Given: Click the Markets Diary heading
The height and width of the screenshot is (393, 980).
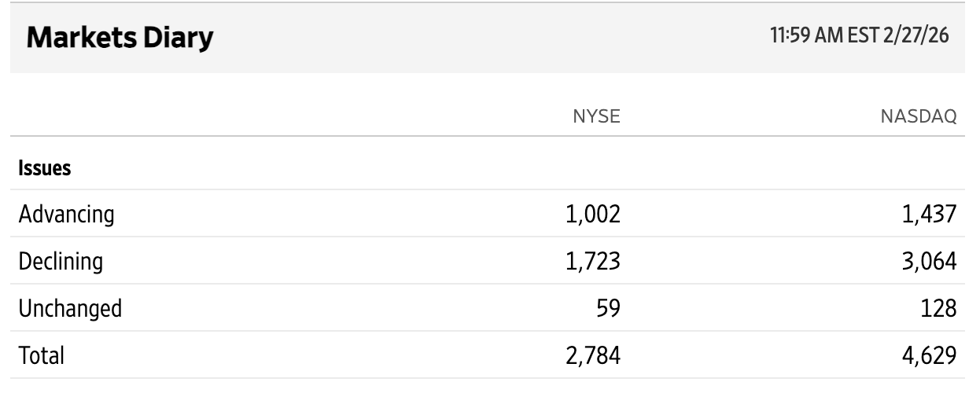Looking at the screenshot, I should [120, 39].
